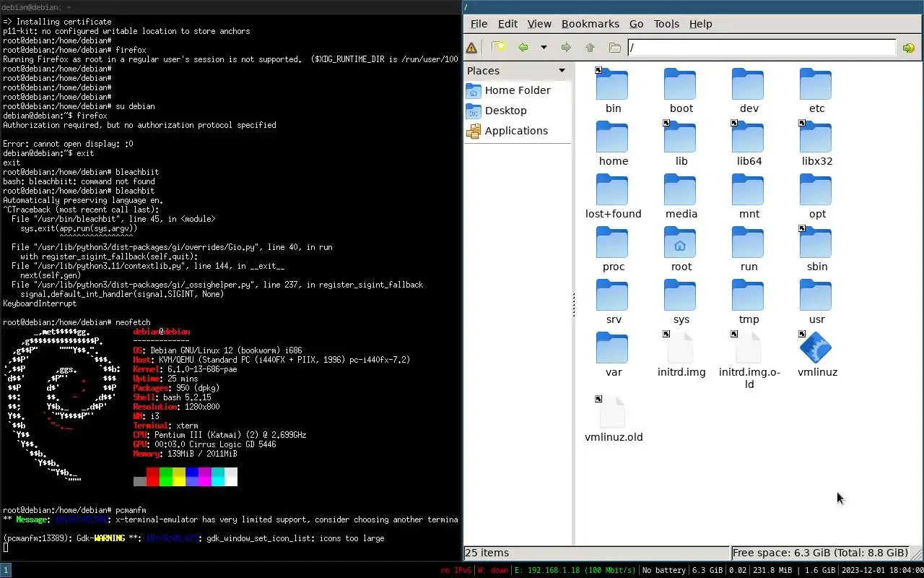
Task: Select the initrd.img file
Action: coord(680,348)
